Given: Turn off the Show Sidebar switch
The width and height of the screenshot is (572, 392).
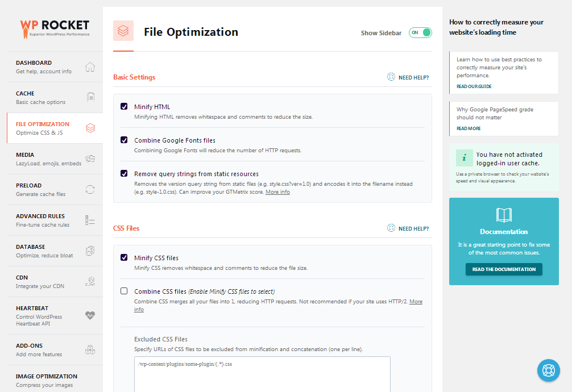Looking at the screenshot, I should [x=420, y=32].
